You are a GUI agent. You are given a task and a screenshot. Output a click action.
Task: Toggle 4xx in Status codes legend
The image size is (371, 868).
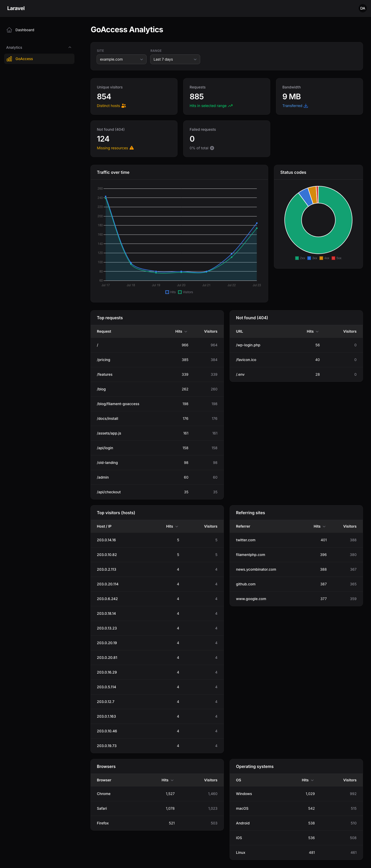(324, 258)
